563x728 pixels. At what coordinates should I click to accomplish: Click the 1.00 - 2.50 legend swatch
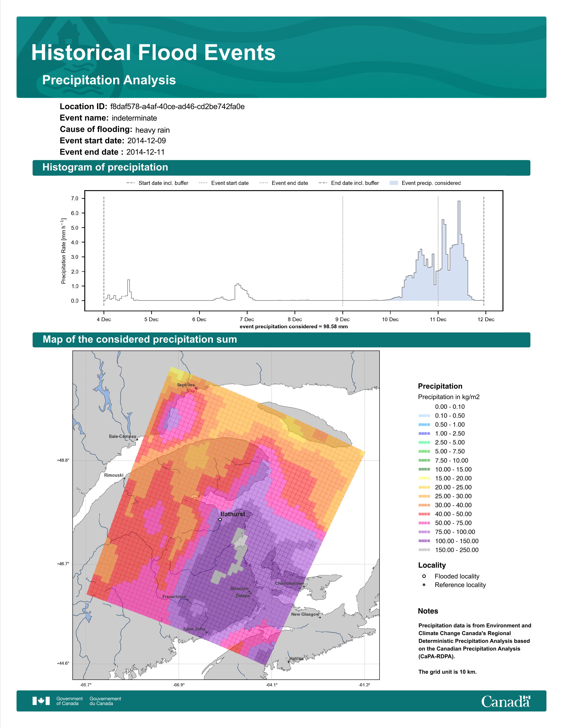[424, 433]
